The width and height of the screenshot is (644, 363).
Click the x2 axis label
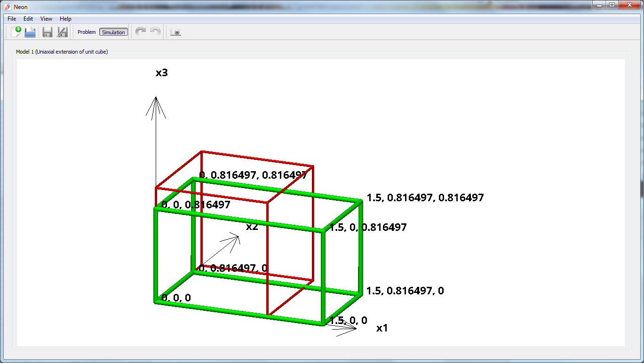coord(252,227)
